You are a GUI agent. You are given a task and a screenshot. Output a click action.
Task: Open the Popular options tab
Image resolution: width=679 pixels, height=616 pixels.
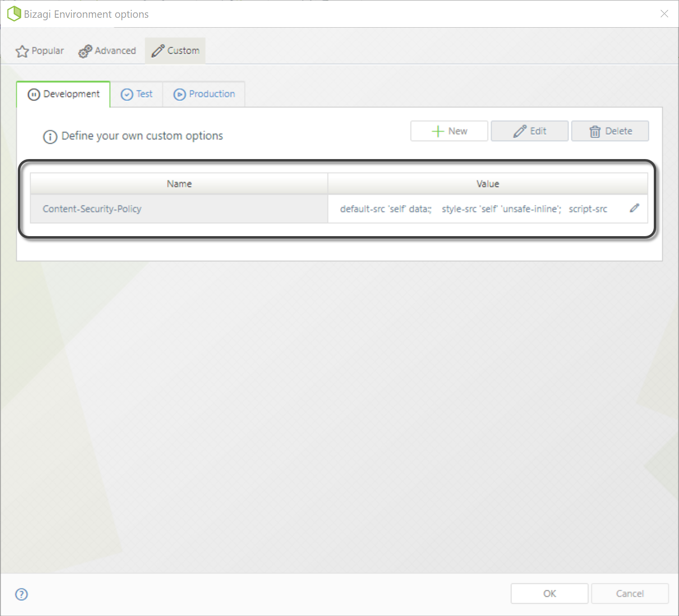coord(40,51)
